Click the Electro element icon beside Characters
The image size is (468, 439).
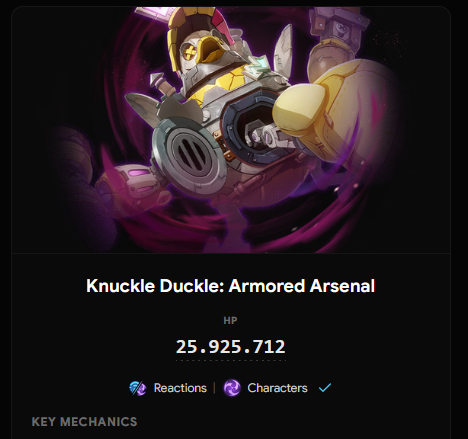pyautogui.click(x=232, y=388)
